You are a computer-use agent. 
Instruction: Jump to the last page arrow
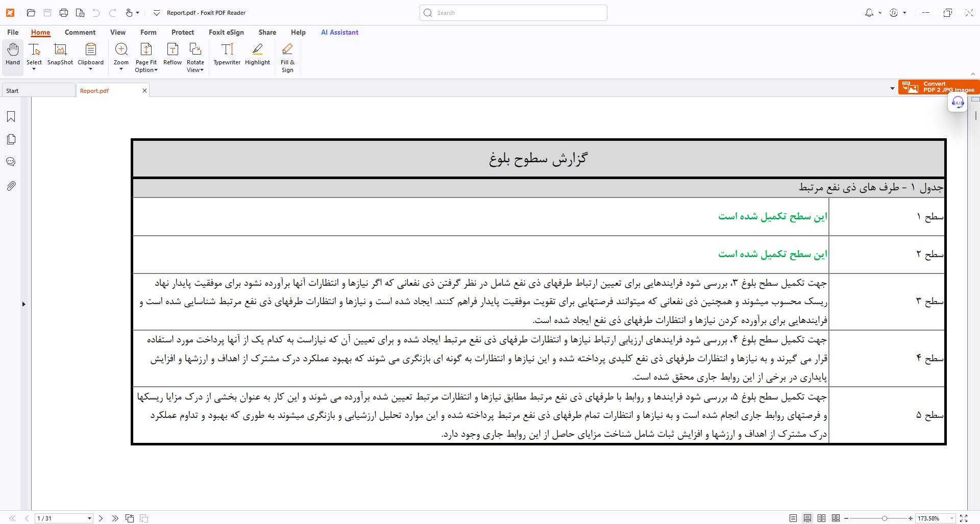click(x=115, y=518)
